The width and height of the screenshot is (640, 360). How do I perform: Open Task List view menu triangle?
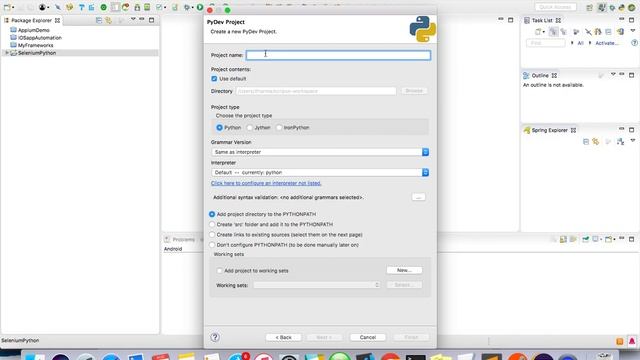coord(632,31)
